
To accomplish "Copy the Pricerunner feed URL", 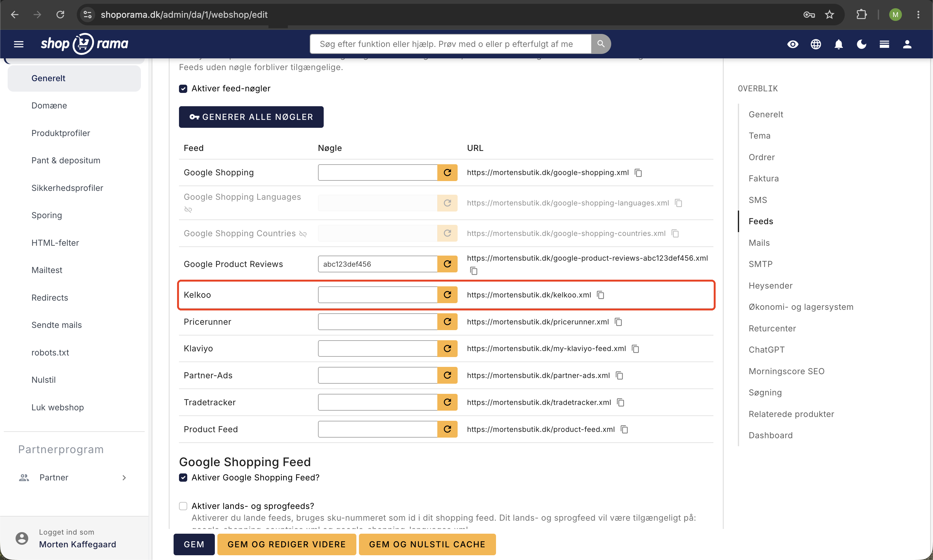I will (618, 322).
